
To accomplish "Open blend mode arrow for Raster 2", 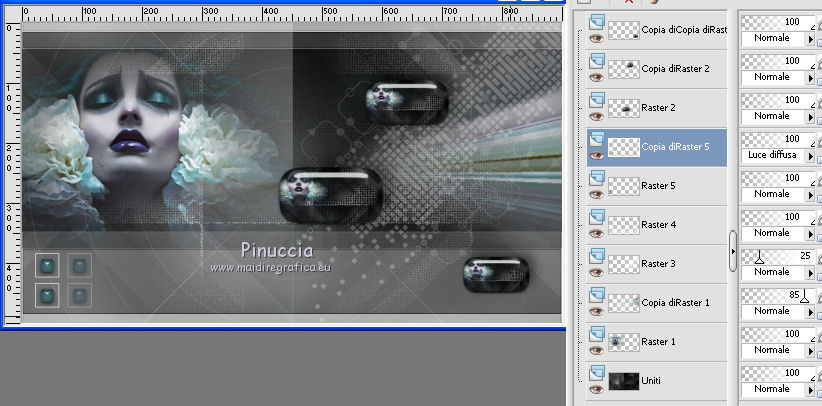I will pos(810,116).
